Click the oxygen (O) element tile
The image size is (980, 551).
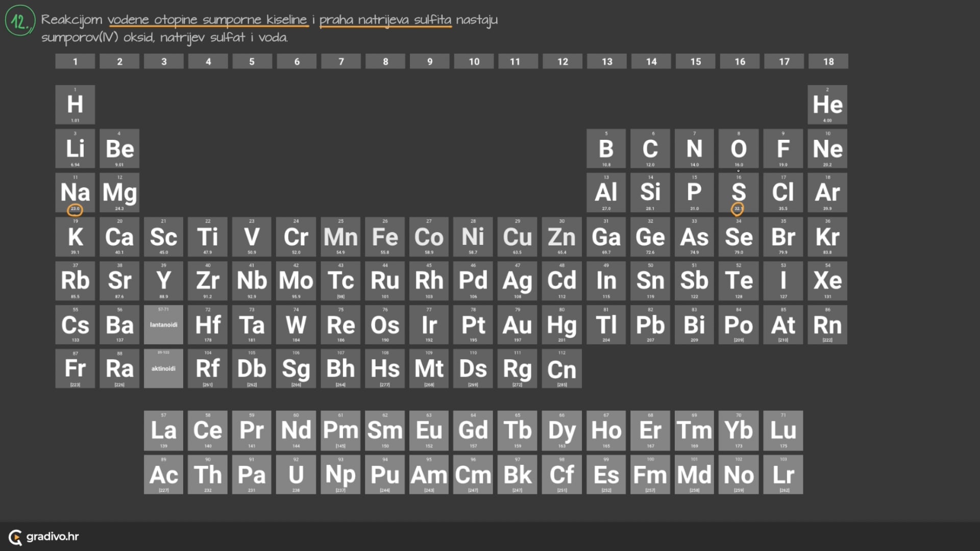point(739,149)
